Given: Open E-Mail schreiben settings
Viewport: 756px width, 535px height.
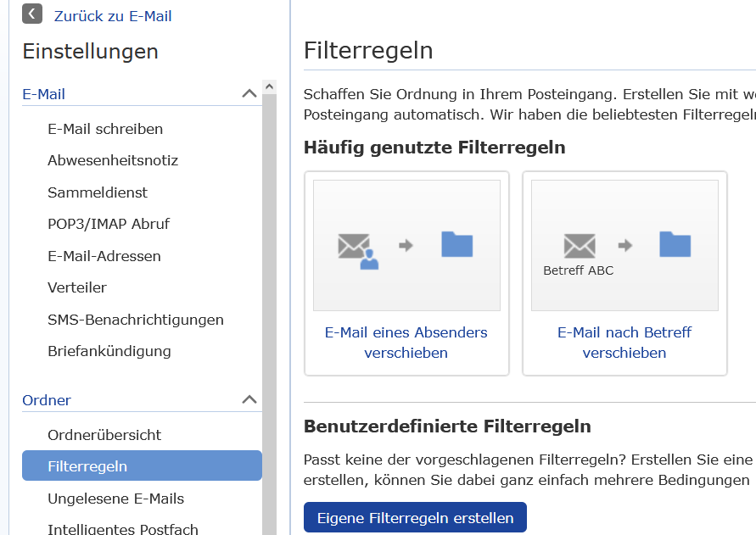Looking at the screenshot, I should click(105, 129).
